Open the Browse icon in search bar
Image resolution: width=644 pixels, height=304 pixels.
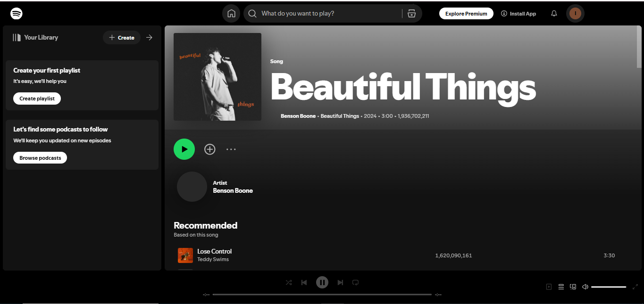point(411,13)
